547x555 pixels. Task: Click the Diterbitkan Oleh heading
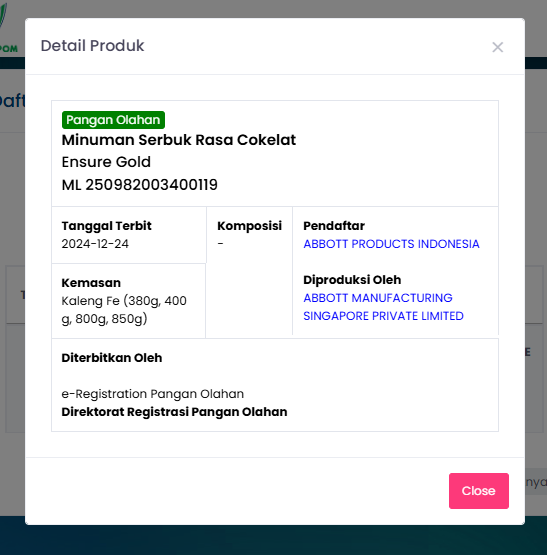[112, 358]
